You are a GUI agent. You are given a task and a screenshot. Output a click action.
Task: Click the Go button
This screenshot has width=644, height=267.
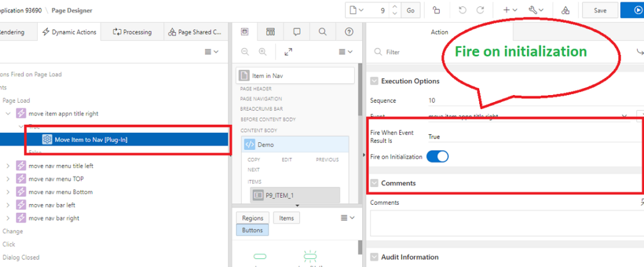pos(411,10)
